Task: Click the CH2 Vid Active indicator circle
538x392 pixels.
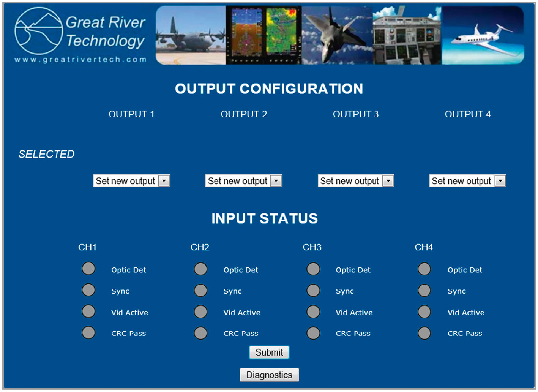Action: 201,312
